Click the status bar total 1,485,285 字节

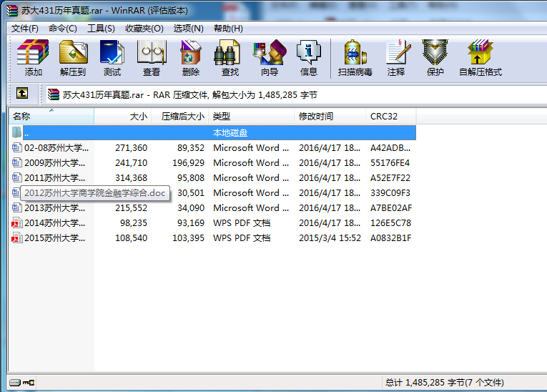[444, 383]
